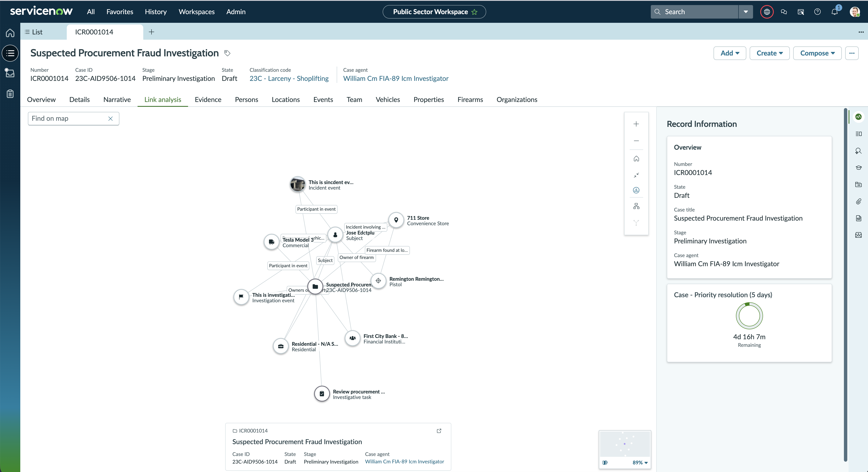Screen dimensions: 868x472
Task: Open the help question mark icon
Action: coord(817,12)
